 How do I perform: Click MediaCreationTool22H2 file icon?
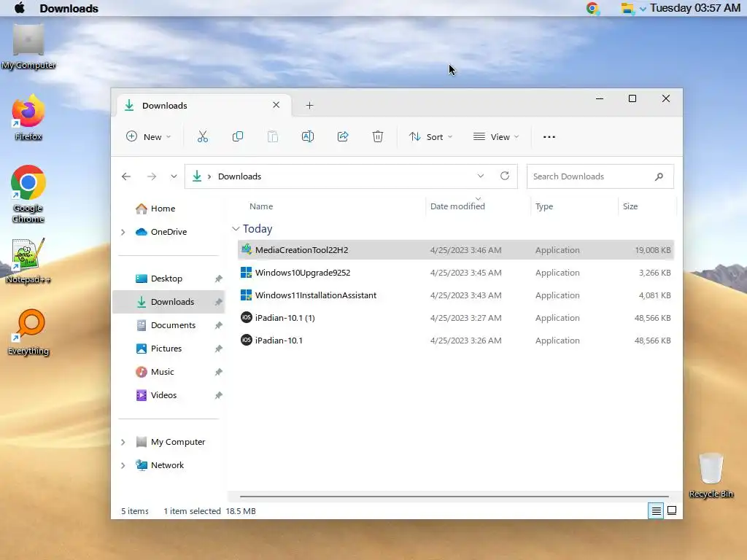tap(247, 249)
